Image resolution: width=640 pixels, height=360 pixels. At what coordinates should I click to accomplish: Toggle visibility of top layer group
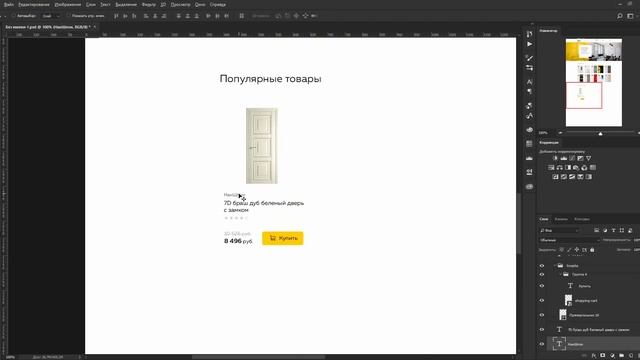pos(542,266)
